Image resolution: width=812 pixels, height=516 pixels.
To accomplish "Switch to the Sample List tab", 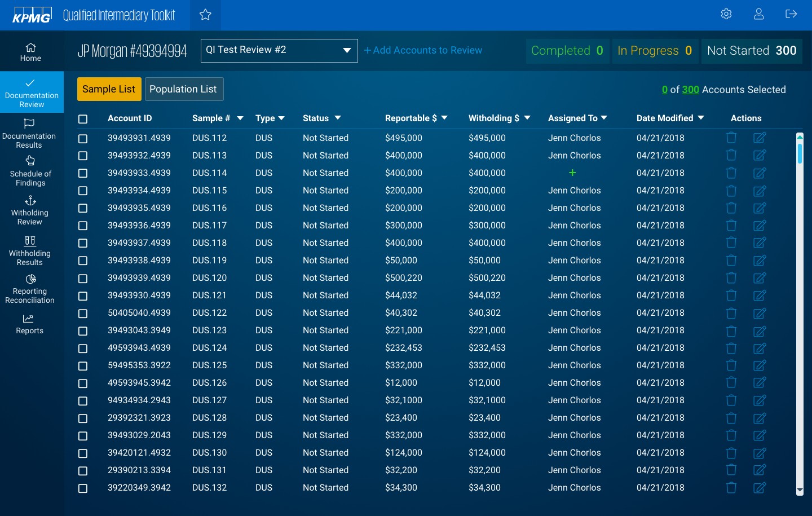I will click(109, 89).
